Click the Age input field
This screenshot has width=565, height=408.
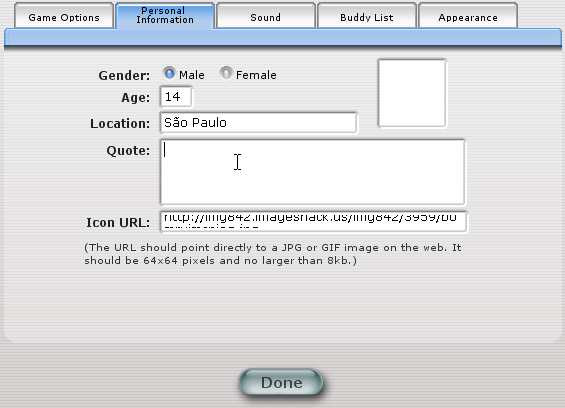pos(176,97)
